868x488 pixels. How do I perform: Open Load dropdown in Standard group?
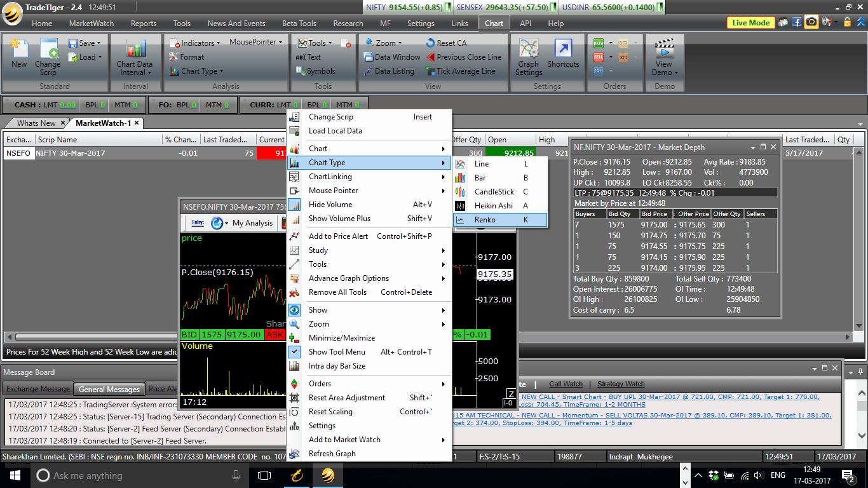pyautogui.click(x=85, y=57)
